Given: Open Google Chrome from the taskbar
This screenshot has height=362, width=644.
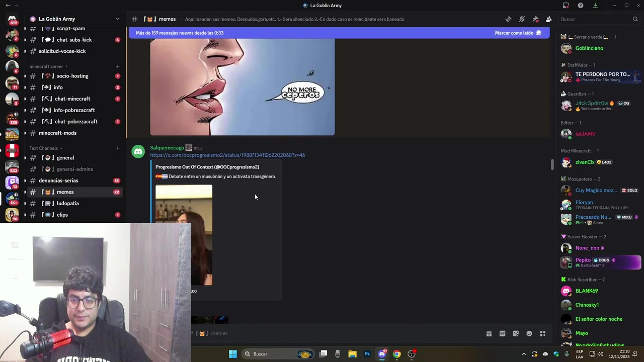Looking at the screenshot, I should click(x=396, y=354).
